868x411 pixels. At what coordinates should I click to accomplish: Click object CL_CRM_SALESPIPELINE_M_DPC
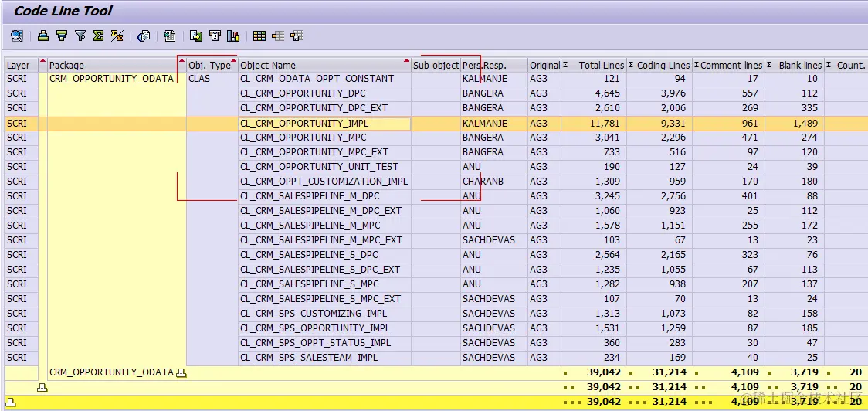pyautogui.click(x=324, y=196)
